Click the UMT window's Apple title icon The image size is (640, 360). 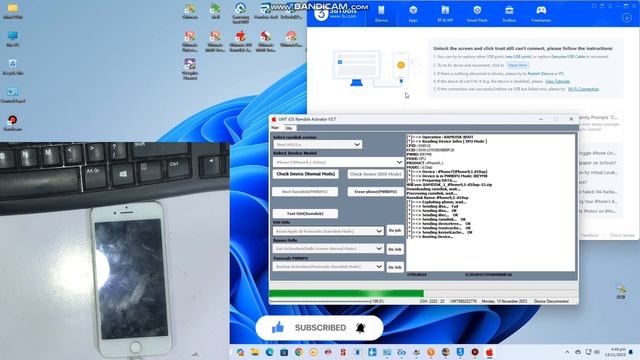pos(274,119)
